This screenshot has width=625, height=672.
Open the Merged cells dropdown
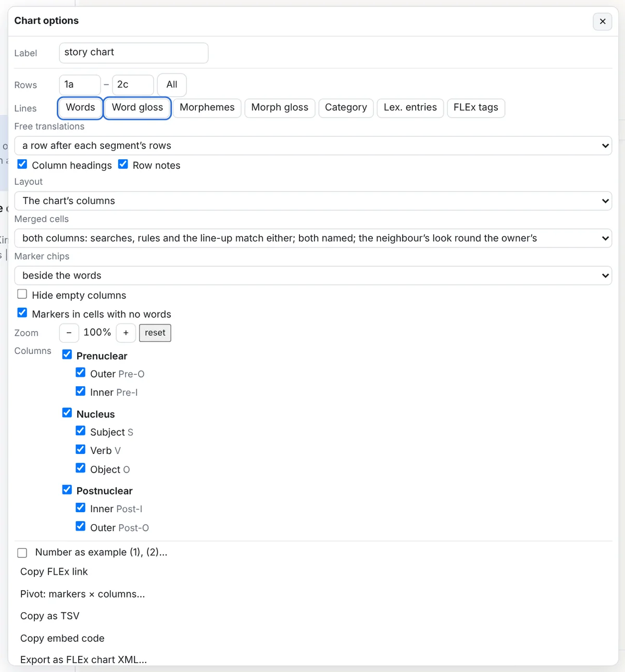(x=313, y=238)
